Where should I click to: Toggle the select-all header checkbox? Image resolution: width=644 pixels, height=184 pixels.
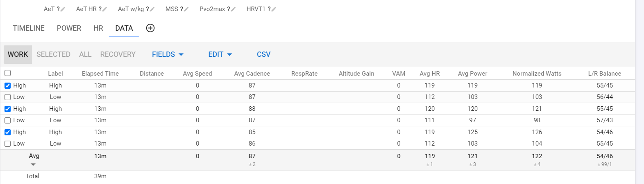[7, 73]
